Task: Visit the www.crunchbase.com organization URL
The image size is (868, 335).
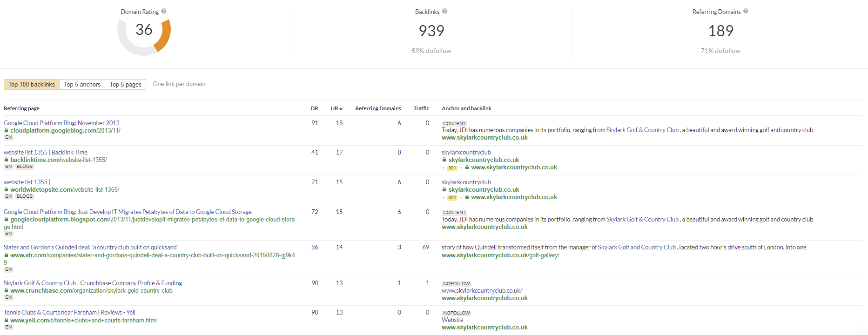Action: 91,291
